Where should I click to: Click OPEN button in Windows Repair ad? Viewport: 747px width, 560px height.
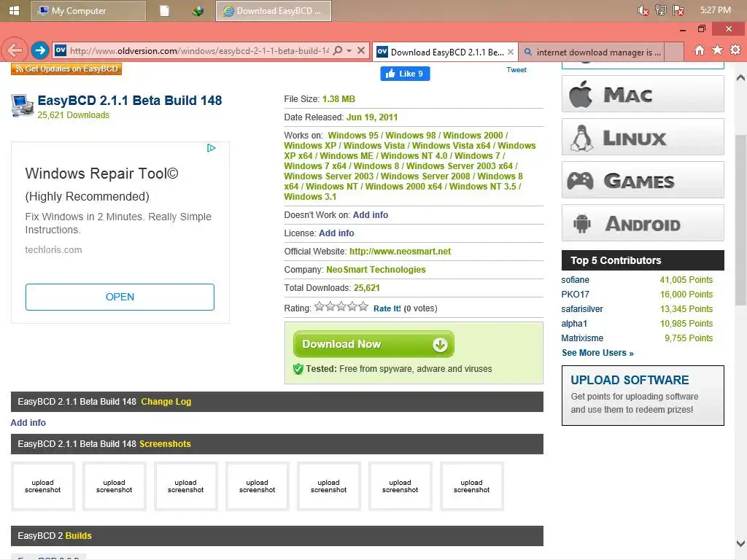[120, 297]
